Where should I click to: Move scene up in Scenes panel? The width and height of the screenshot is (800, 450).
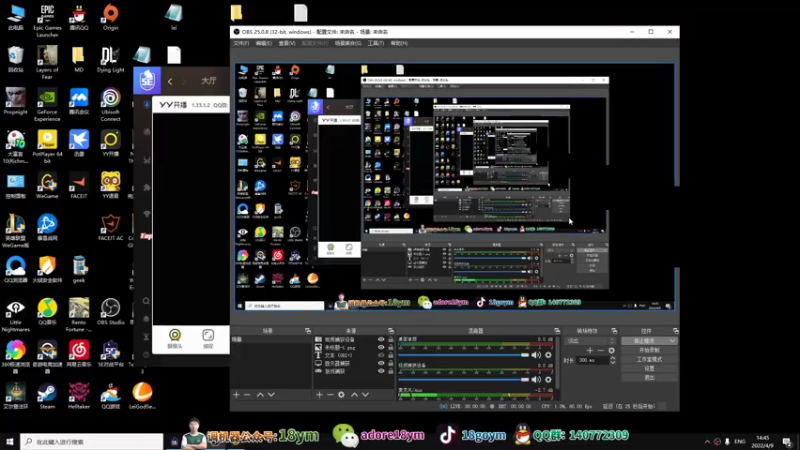point(260,394)
